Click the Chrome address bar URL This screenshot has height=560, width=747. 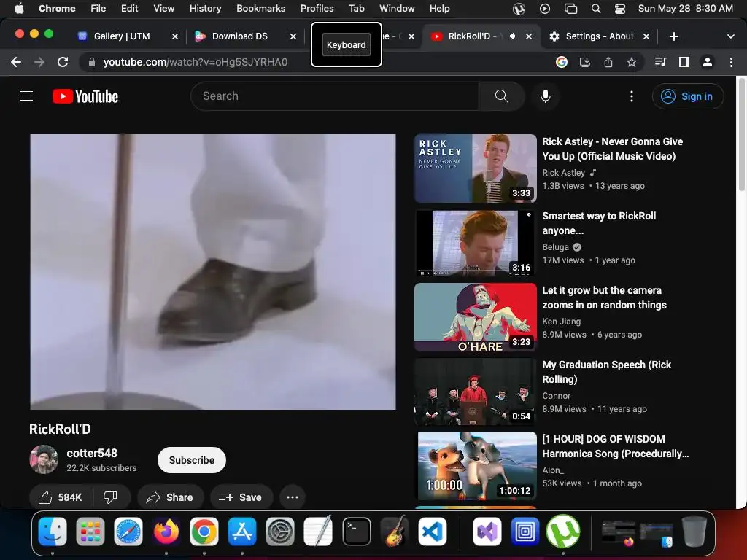coord(196,62)
